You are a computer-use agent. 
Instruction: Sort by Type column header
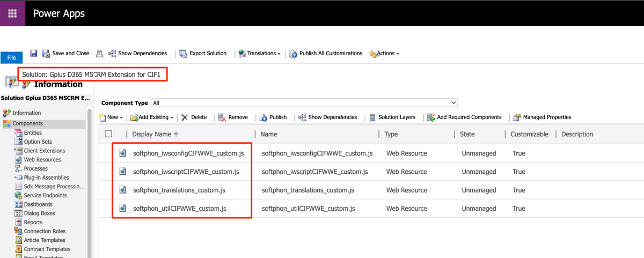pyautogui.click(x=391, y=134)
